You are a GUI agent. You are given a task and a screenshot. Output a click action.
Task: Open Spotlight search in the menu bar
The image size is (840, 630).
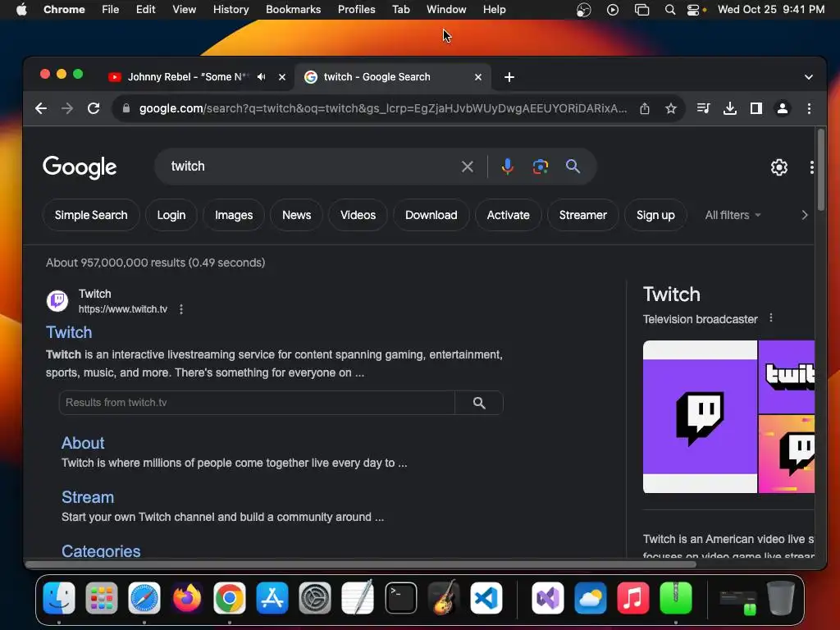tap(669, 10)
